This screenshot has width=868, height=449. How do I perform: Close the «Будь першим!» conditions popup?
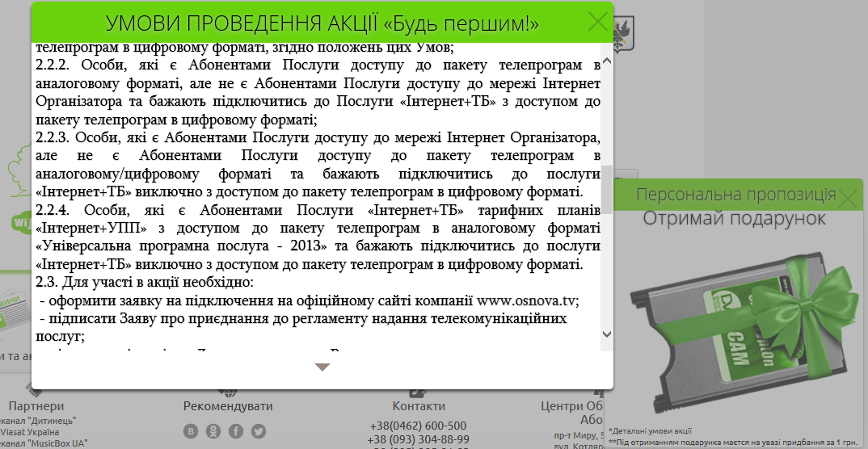point(598,22)
